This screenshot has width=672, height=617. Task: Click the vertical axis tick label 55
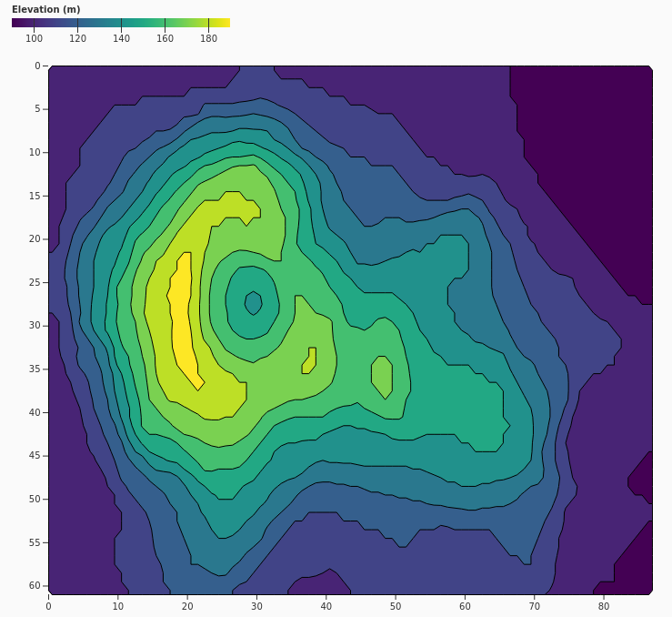click(x=35, y=542)
